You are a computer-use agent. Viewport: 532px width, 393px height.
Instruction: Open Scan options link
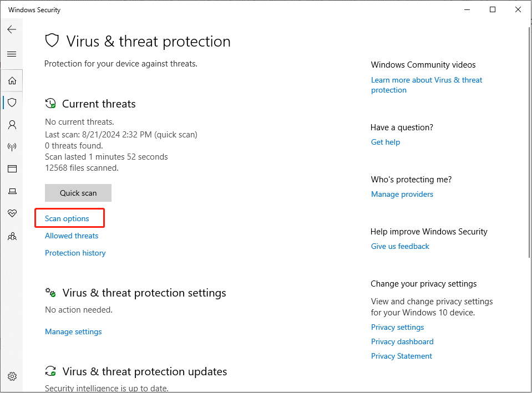[67, 219]
